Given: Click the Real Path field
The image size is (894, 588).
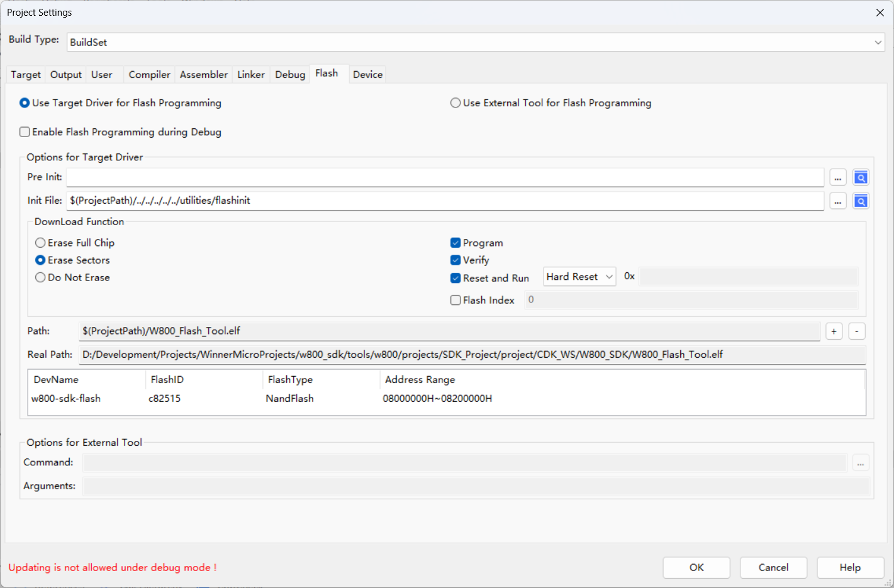Looking at the screenshot, I should tap(472, 355).
